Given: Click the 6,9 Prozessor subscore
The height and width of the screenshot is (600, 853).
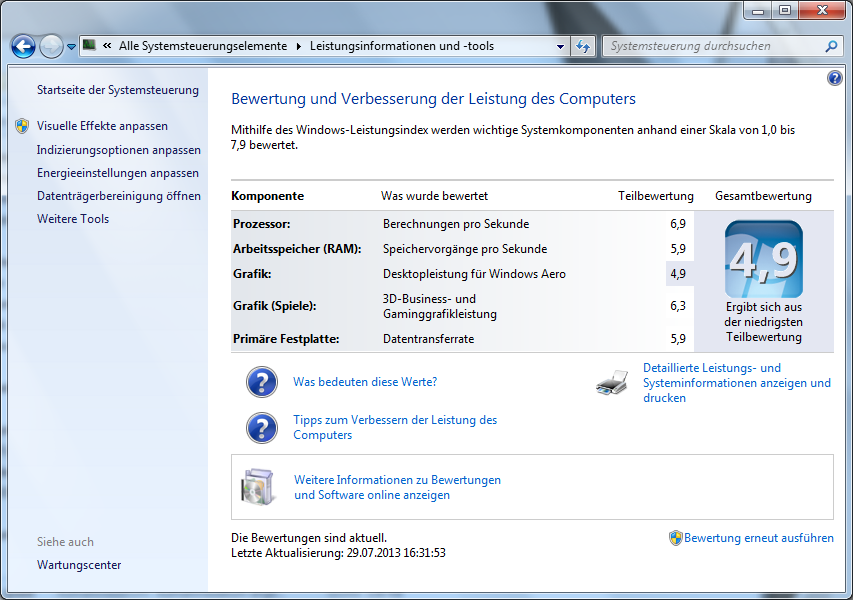Looking at the screenshot, I should coord(678,224).
